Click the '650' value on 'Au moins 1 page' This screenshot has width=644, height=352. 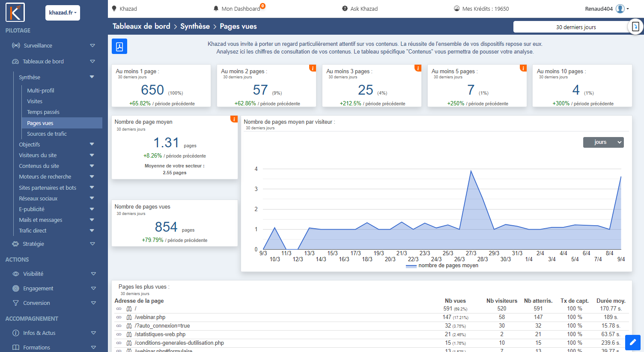(x=152, y=90)
